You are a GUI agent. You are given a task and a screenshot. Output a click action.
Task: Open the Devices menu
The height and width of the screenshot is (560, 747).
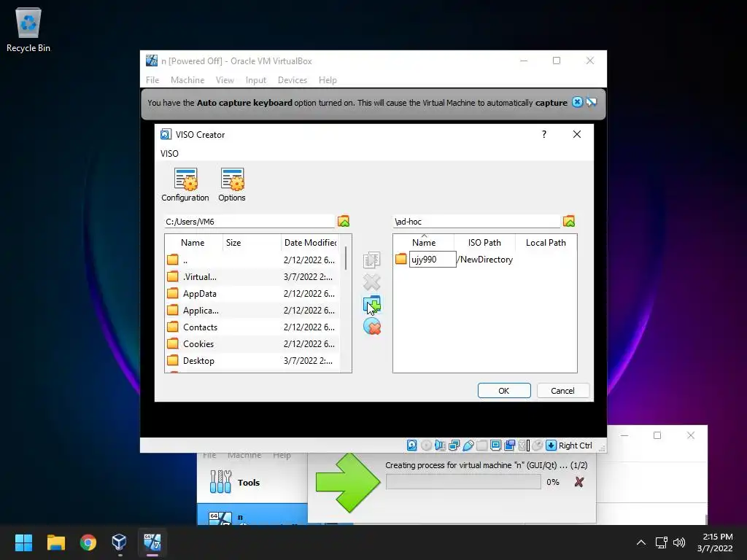(x=292, y=80)
